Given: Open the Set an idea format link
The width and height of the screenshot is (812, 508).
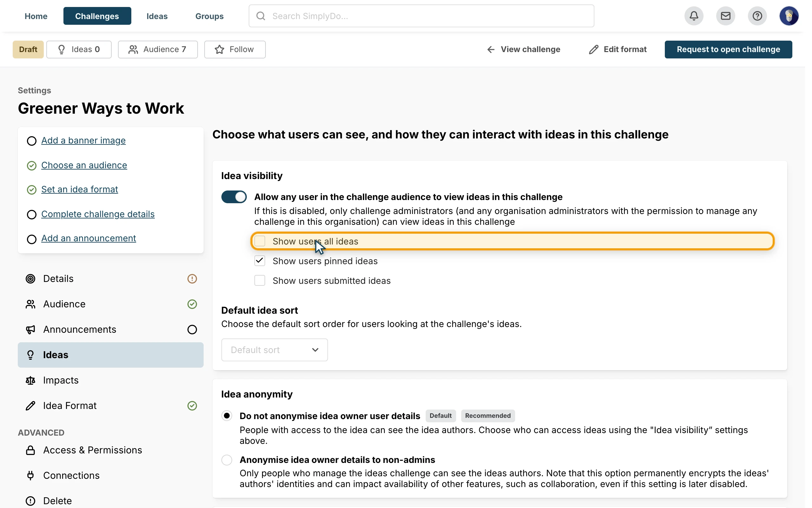Looking at the screenshot, I should click(x=80, y=190).
